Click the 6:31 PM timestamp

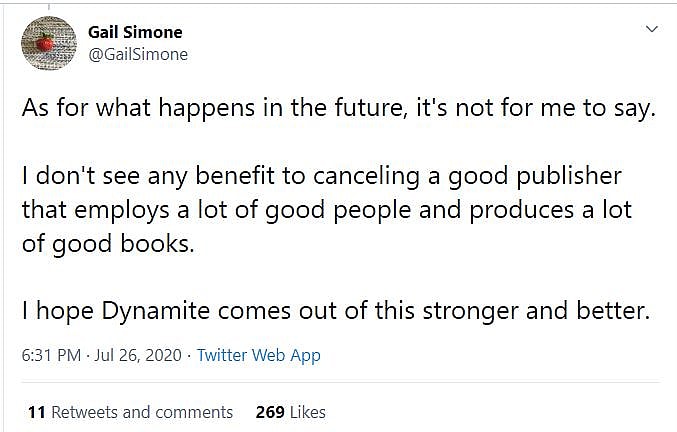(48, 355)
